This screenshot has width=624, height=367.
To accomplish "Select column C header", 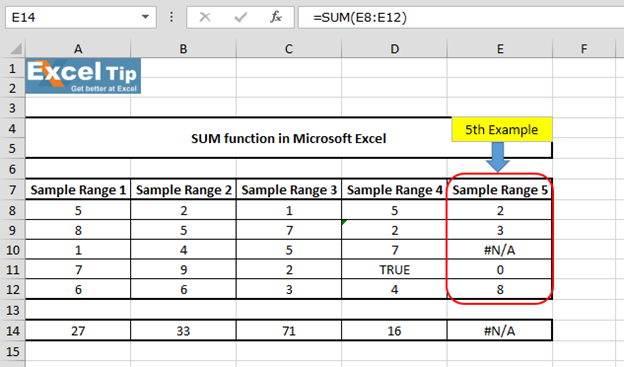I will pyautogui.click(x=289, y=49).
